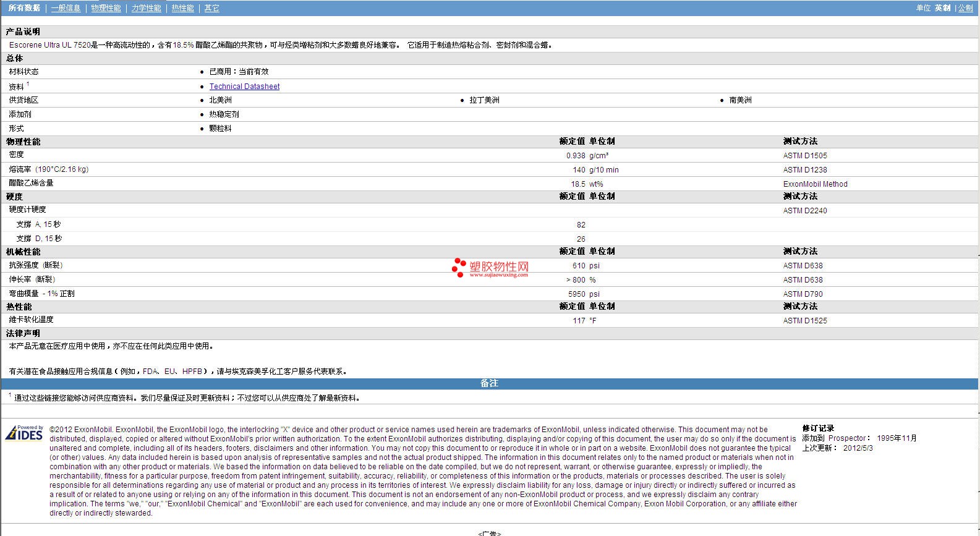Switch units to 公制

pyautogui.click(x=966, y=8)
